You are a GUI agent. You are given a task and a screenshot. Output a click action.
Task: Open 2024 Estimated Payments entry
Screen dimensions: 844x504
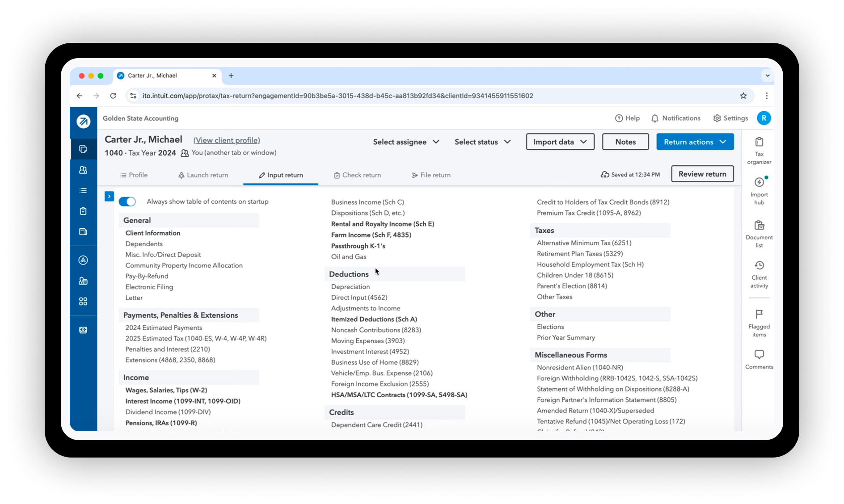click(164, 328)
